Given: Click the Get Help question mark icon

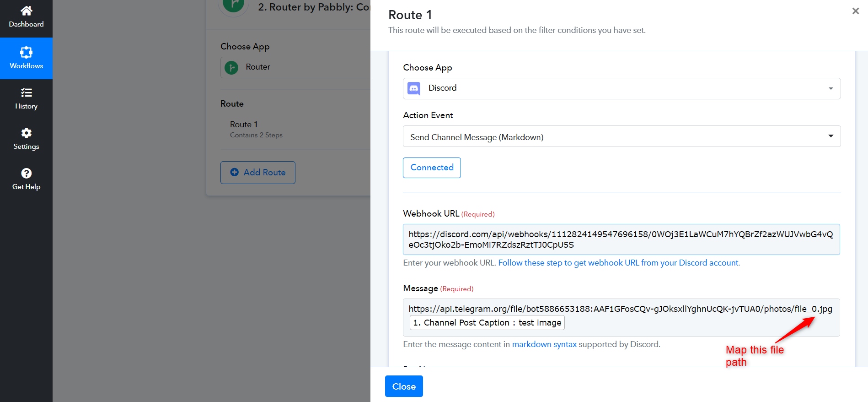Looking at the screenshot, I should coord(27,173).
